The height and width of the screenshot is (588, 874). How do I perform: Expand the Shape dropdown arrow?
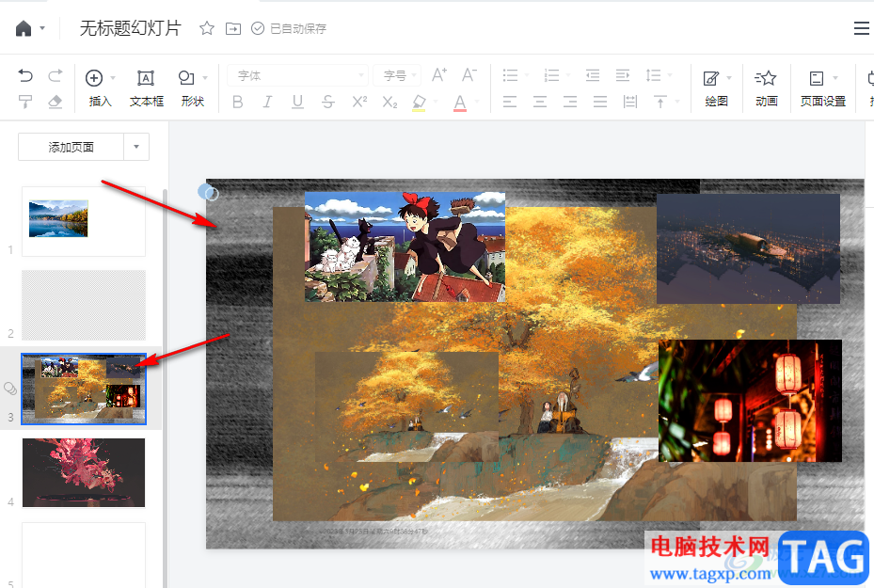click(x=205, y=78)
